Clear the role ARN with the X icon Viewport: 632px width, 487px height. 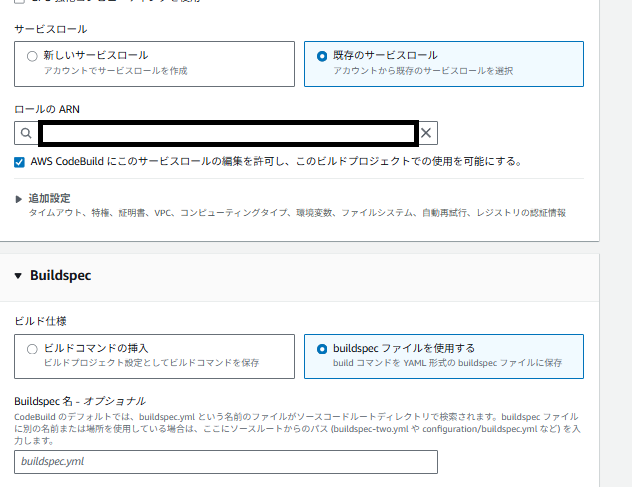426,133
